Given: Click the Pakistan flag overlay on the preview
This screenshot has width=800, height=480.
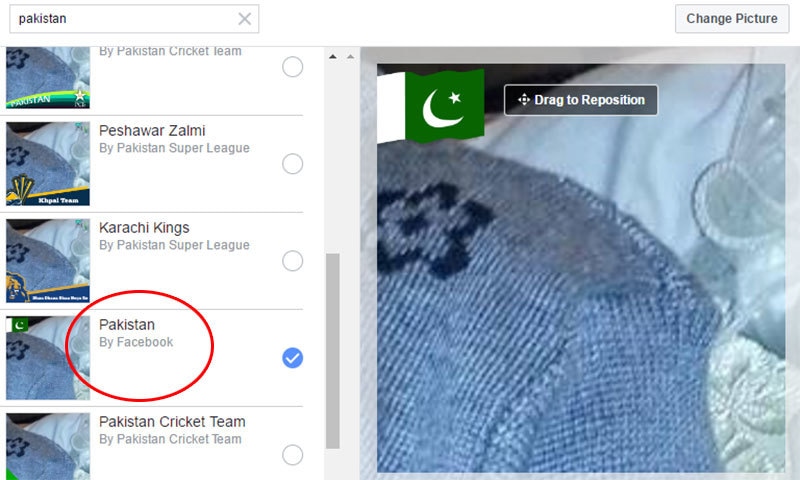Looking at the screenshot, I should [431, 106].
